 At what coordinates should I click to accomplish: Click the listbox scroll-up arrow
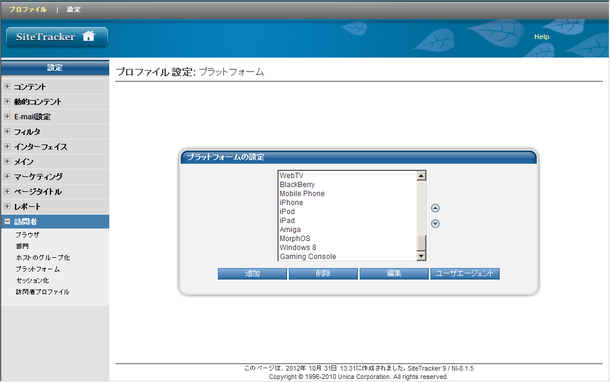click(421, 176)
